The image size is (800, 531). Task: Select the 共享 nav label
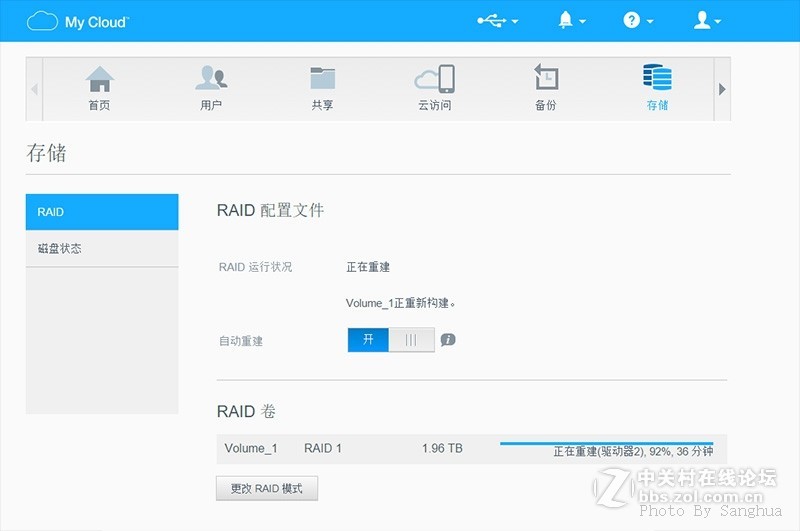pyautogui.click(x=322, y=105)
